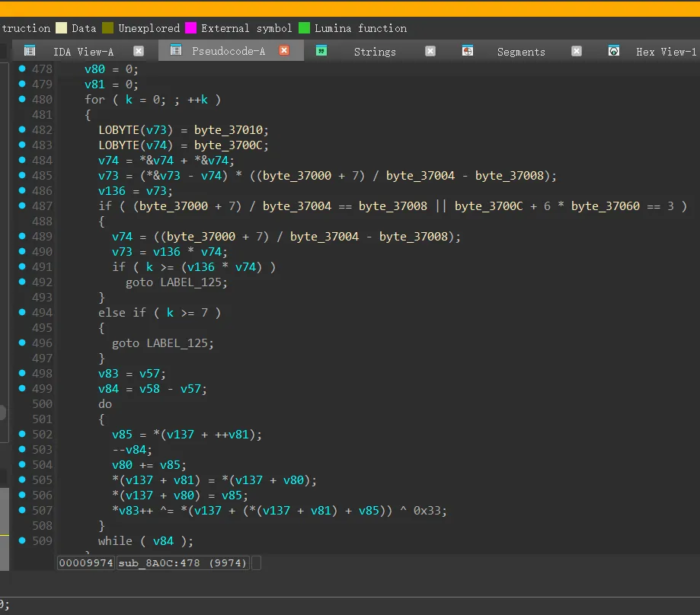Click v85 on line 506

(232, 496)
